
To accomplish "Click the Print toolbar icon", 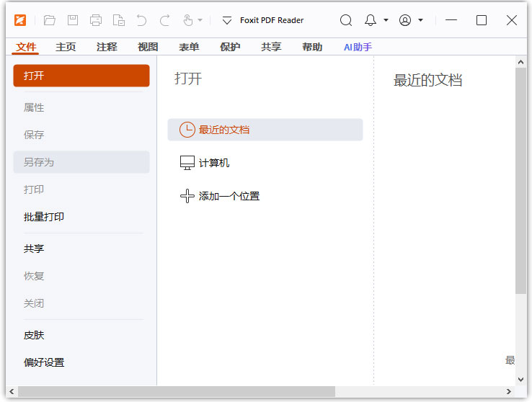I will coord(96,20).
